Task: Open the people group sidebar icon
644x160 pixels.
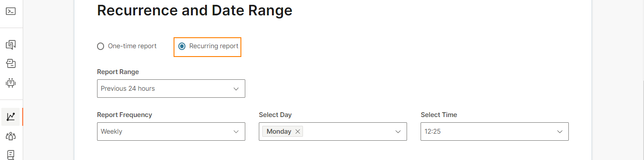Action: click(x=11, y=136)
